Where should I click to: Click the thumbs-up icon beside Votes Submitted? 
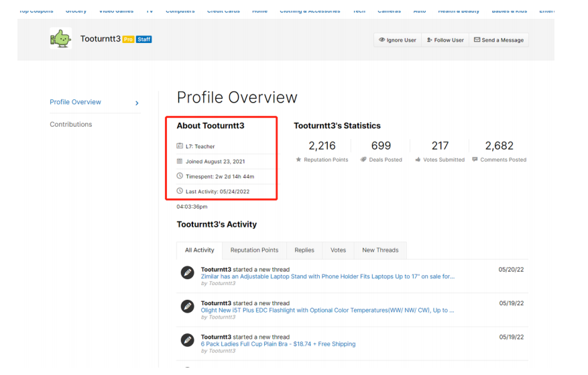[x=418, y=160]
